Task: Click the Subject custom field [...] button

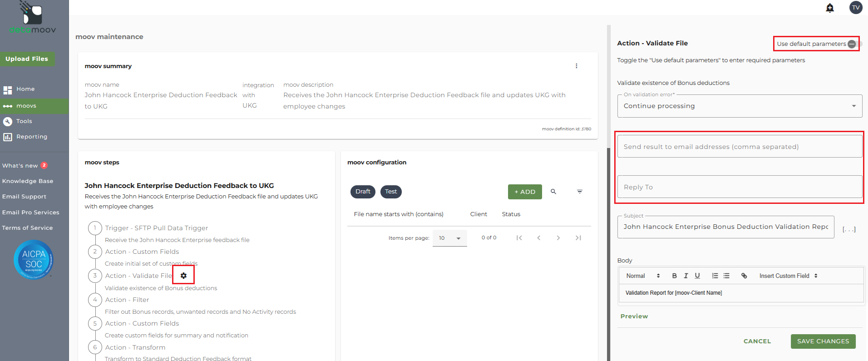Action: 849,229
